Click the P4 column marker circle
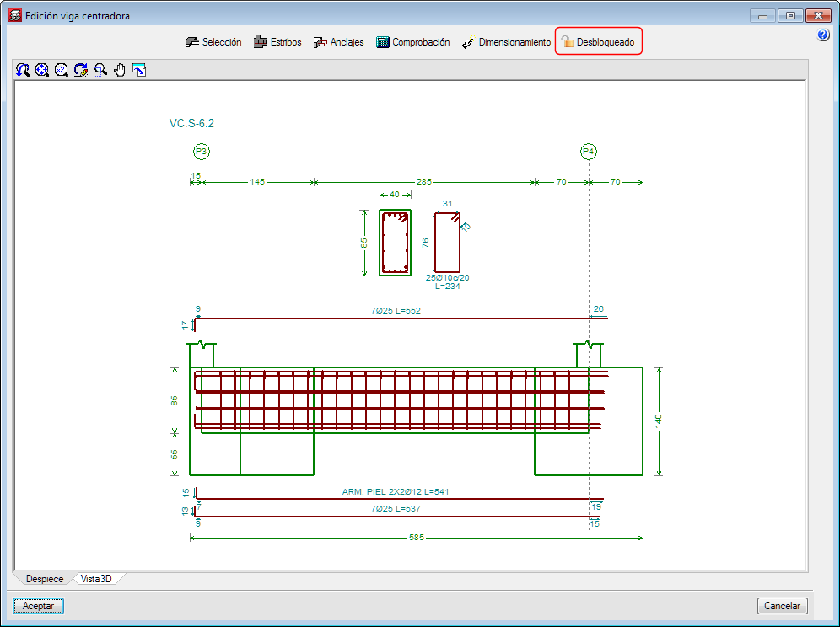840x627 pixels. click(x=588, y=152)
